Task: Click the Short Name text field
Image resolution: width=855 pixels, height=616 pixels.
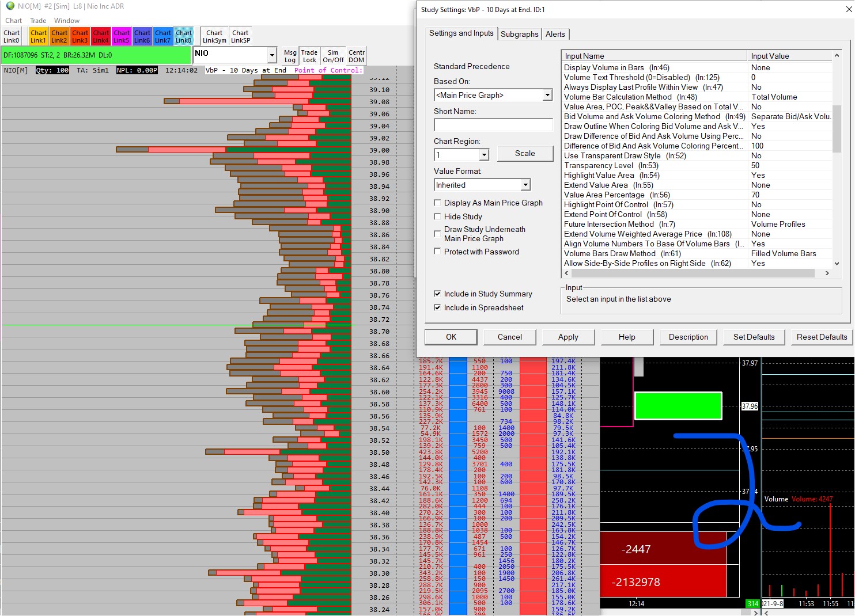Action: tap(493, 125)
